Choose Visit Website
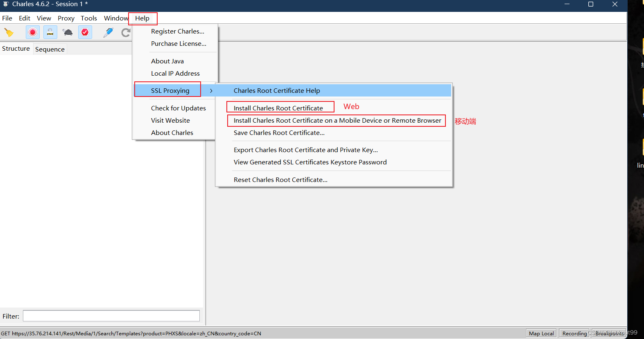The width and height of the screenshot is (644, 339). (170, 121)
